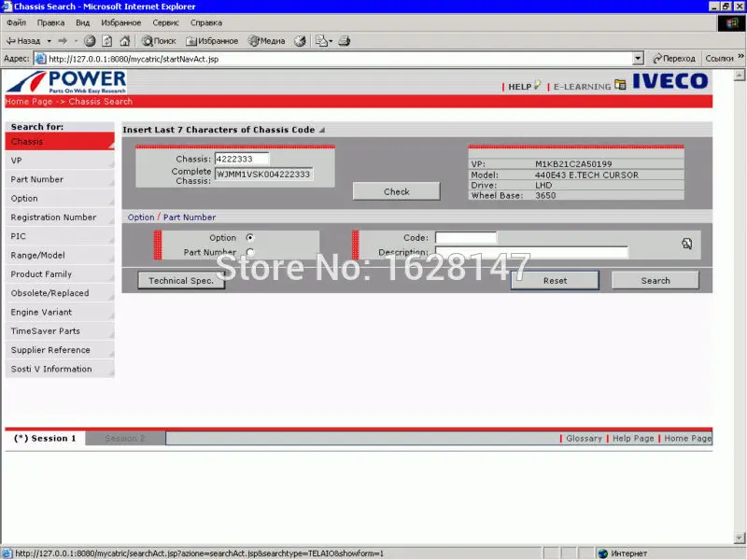Image resolution: width=747 pixels, height=560 pixels.
Task: Open the address bar dropdown arrow
Action: pos(638,59)
